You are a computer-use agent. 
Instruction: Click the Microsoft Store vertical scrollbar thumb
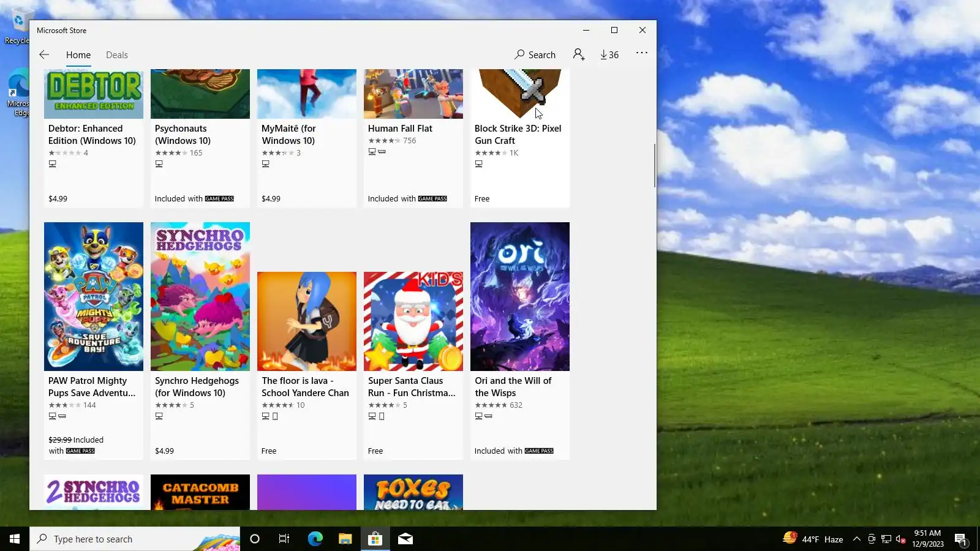click(x=655, y=165)
